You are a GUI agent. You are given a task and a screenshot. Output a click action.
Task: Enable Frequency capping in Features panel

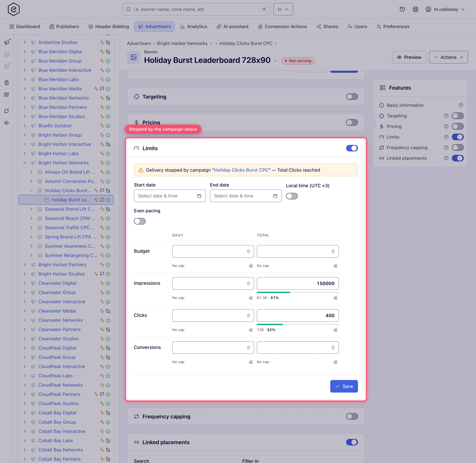tap(457, 148)
